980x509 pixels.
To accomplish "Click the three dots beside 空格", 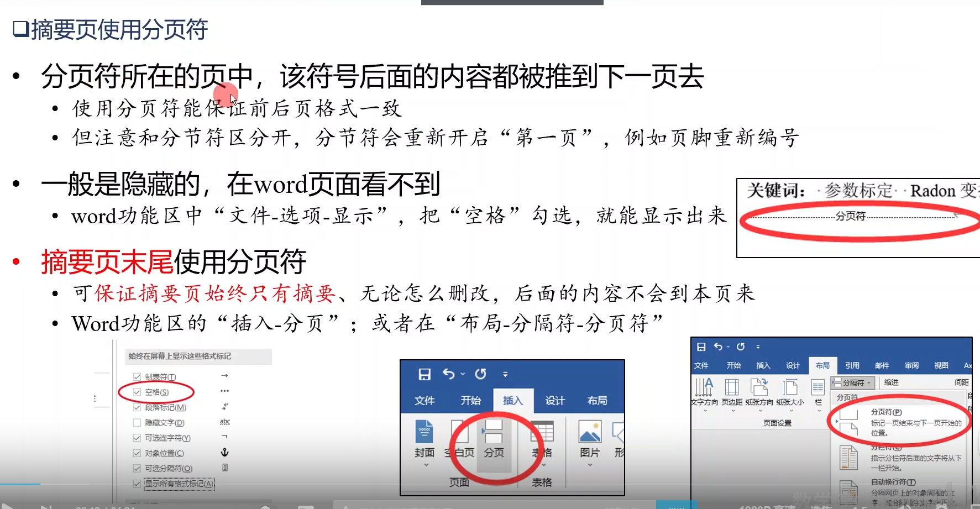I will pyautogui.click(x=224, y=391).
